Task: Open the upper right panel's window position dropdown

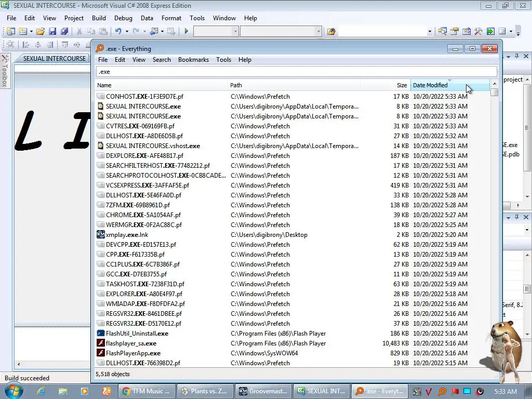Action: pyautogui.click(x=508, y=56)
